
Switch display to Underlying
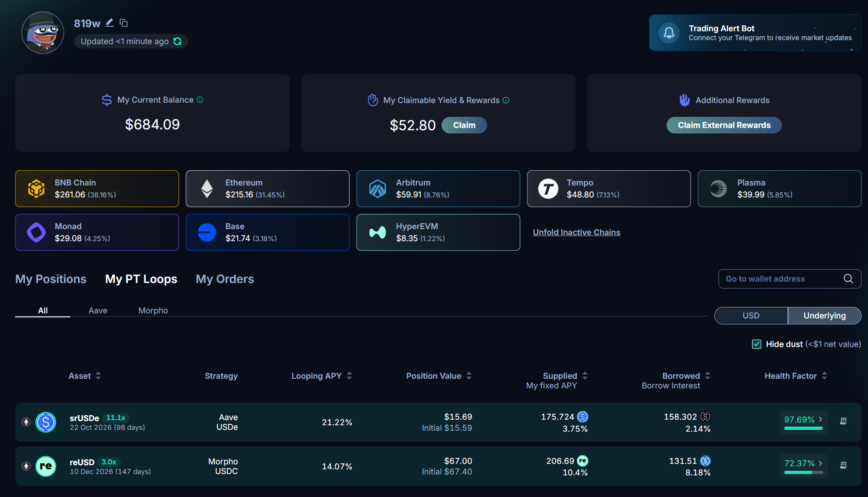824,316
